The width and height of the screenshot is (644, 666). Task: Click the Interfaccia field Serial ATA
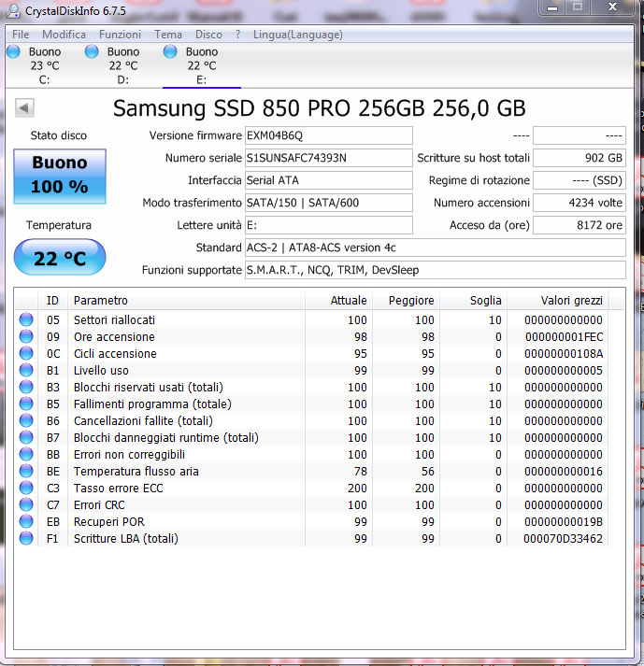click(329, 180)
